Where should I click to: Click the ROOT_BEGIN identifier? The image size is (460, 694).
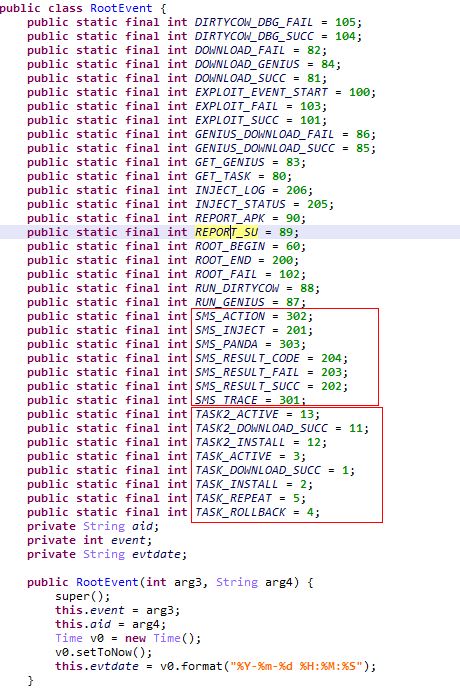click(x=230, y=247)
